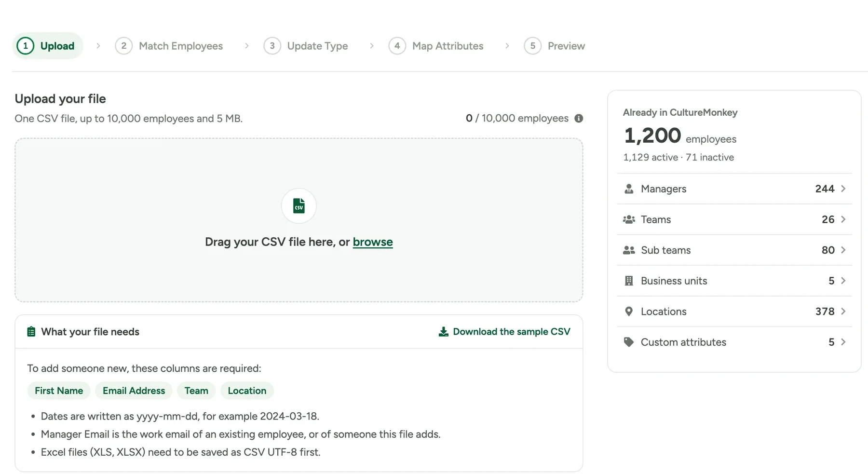Click the Teams group icon

tap(629, 219)
